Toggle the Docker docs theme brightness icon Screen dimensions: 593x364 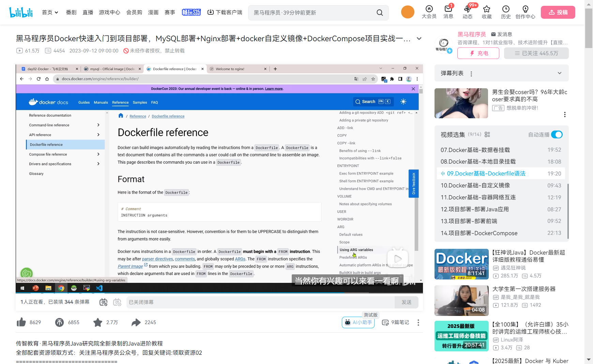click(x=403, y=102)
